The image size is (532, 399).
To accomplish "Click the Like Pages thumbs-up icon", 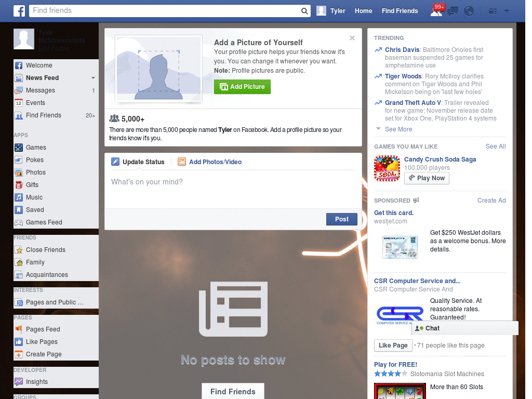I will [19, 342].
